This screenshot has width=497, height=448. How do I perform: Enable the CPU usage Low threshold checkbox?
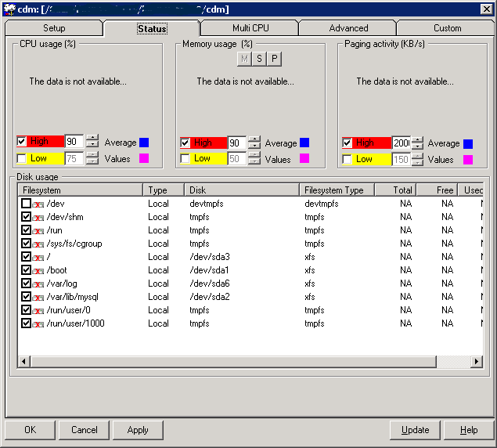pos(21,159)
